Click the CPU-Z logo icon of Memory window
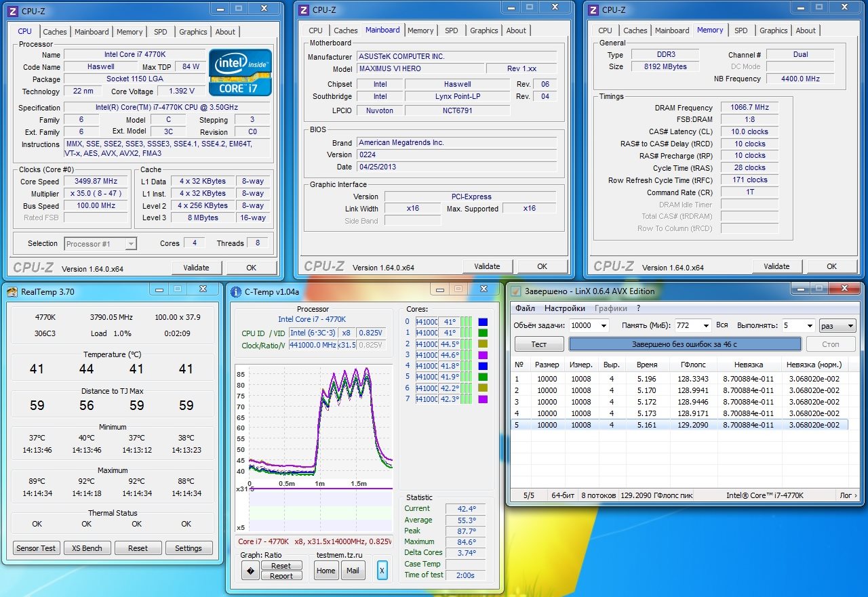868x597 pixels. pos(593,9)
